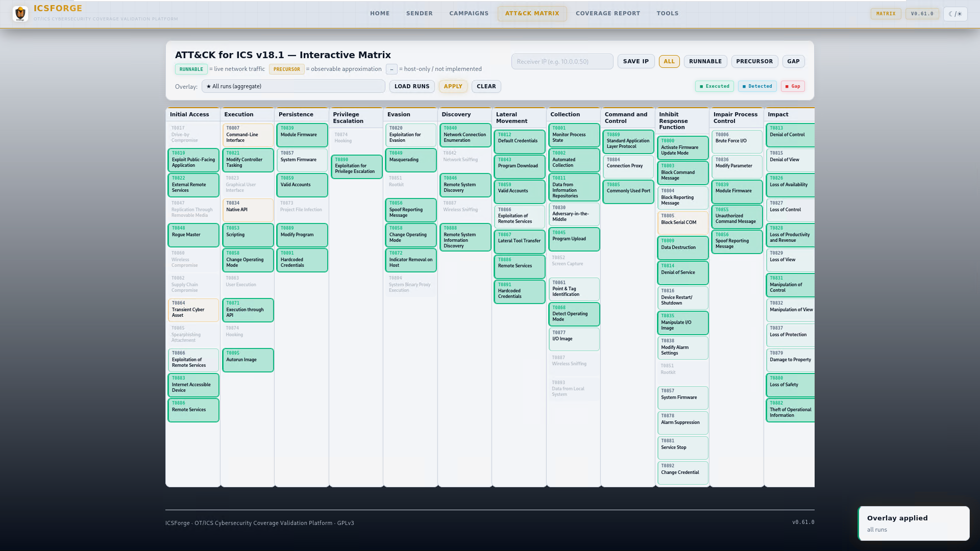980x551 pixels.
Task: Click the ICSForge shield logo icon
Action: (x=20, y=13)
